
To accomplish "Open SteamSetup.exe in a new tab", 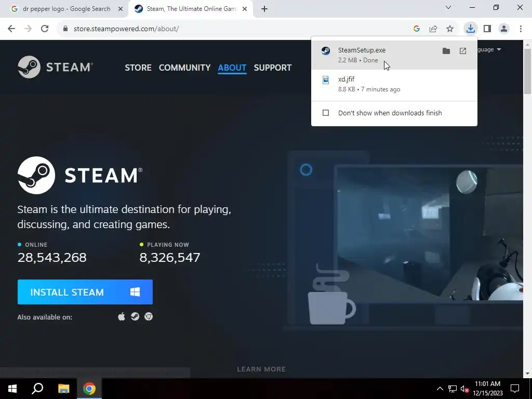I will click(x=463, y=51).
